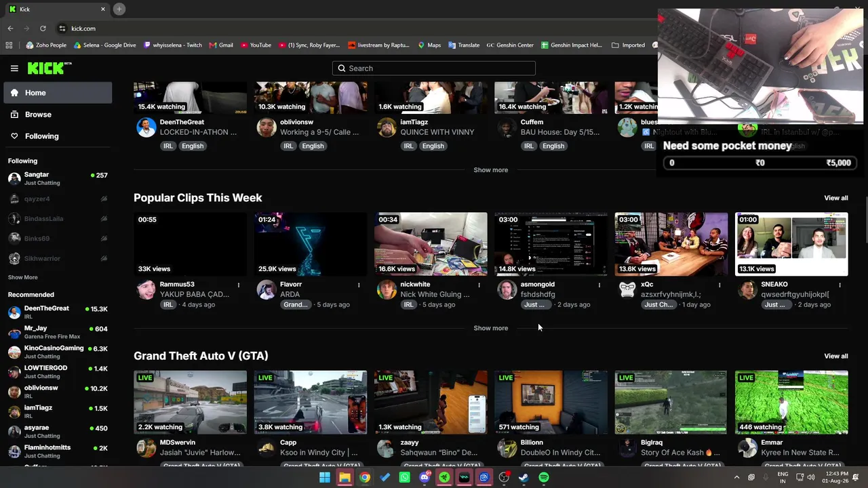Launch Spotify from the taskbar
The height and width of the screenshot is (488, 868).
pyautogui.click(x=544, y=477)
